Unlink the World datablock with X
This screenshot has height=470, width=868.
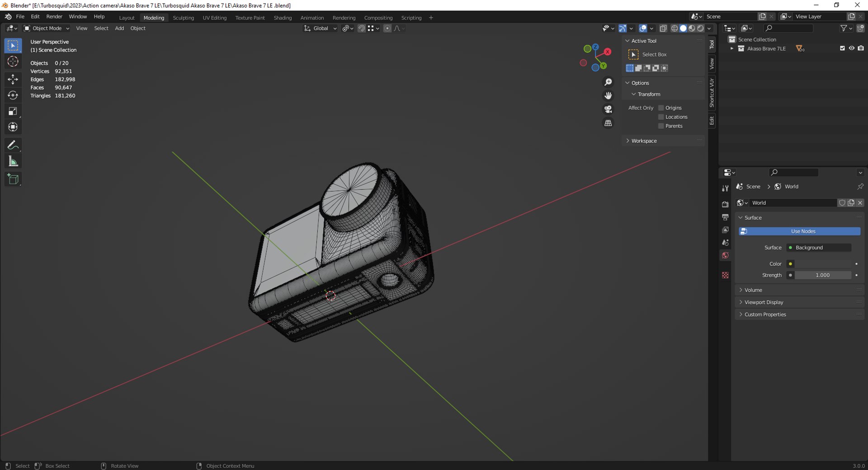click(860, 203)
